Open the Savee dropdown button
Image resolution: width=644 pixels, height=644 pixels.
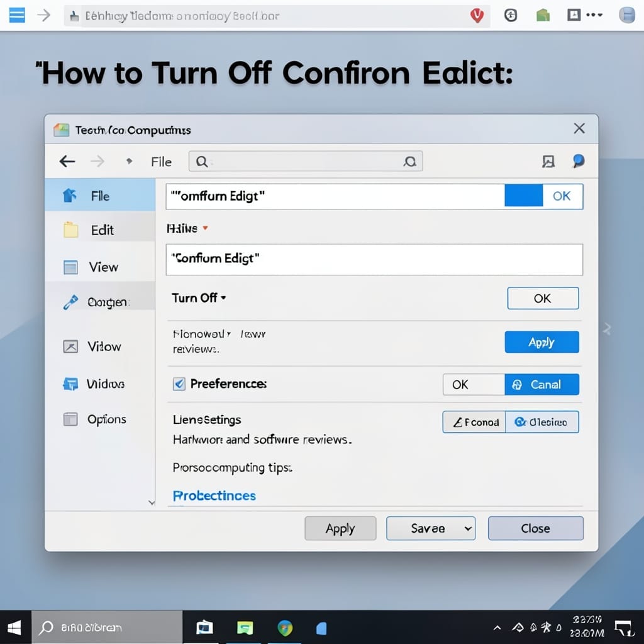pyautogui.click(x=430, y=528)
